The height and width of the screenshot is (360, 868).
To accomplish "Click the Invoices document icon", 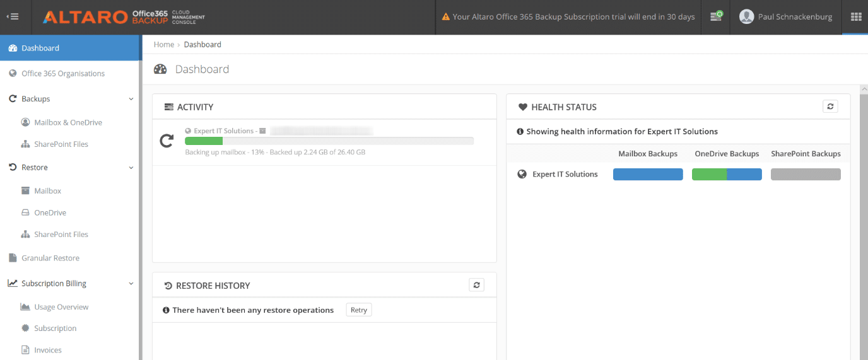I will 25,350.
